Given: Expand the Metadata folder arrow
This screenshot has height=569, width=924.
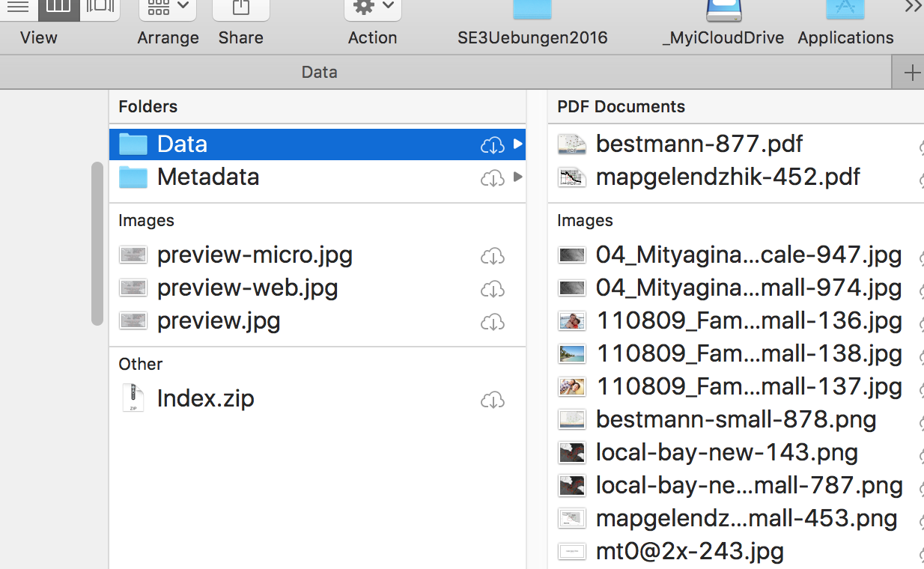Looking at the screenshot, I should click(x=517, y=177).
